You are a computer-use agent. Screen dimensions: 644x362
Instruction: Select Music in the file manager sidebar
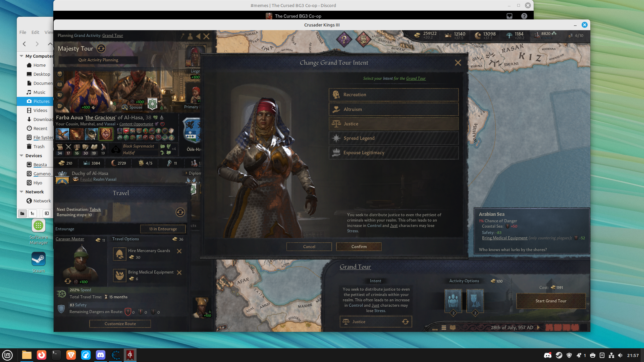click(x=35, y=92)
